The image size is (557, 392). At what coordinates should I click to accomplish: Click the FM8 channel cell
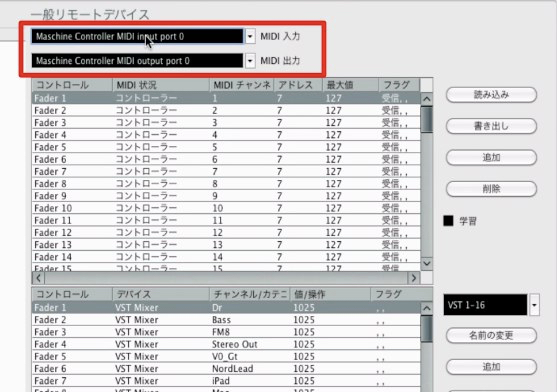click(221, 332)
